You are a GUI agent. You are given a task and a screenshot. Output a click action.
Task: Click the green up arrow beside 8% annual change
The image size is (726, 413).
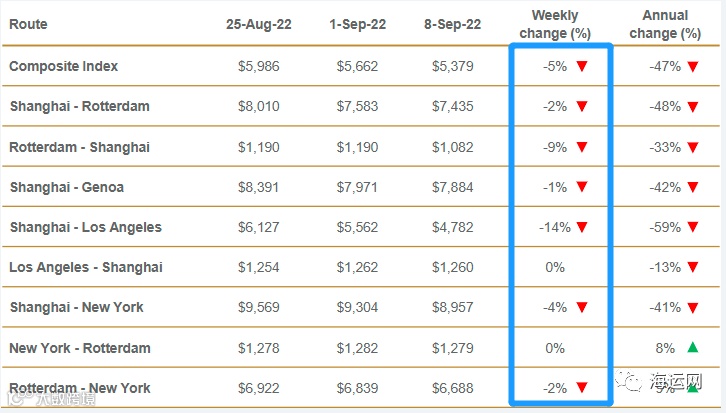click(x=692, y=348)
